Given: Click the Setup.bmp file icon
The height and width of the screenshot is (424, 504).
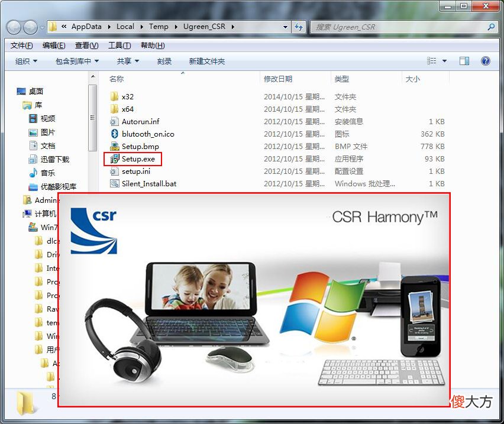Looking at the screenshot, I should (114, 147).
